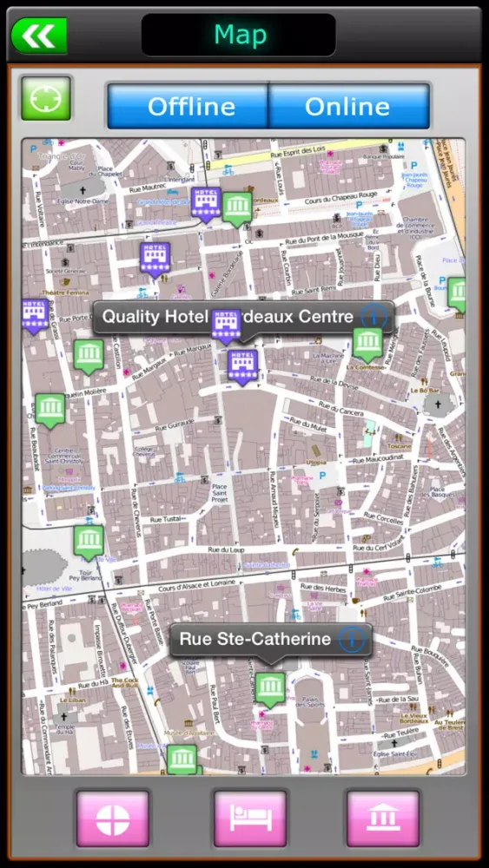Tap museum pin above Centre Commercial Saint-Christoly
Screen dimensions: 489x868
point(50,411)
